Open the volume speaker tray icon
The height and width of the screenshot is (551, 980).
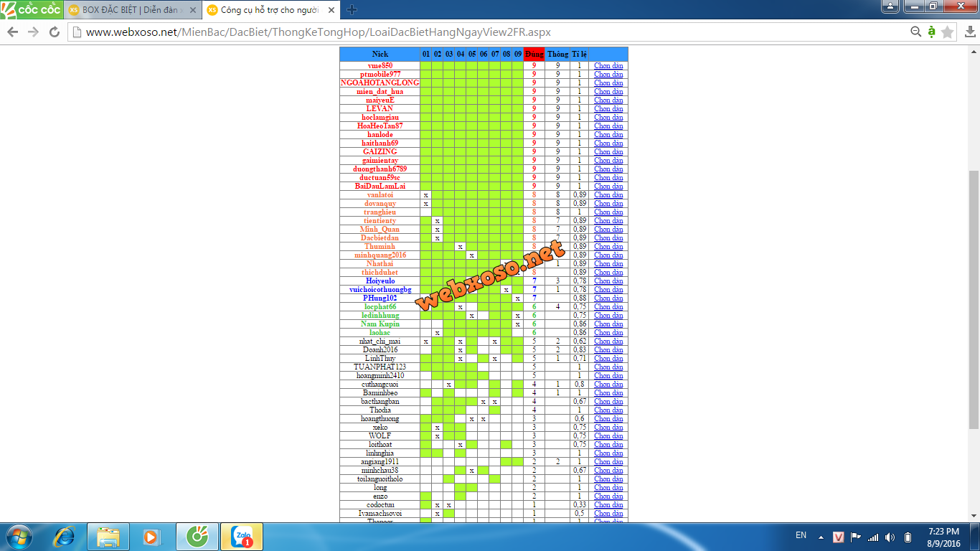pos(890,537)
